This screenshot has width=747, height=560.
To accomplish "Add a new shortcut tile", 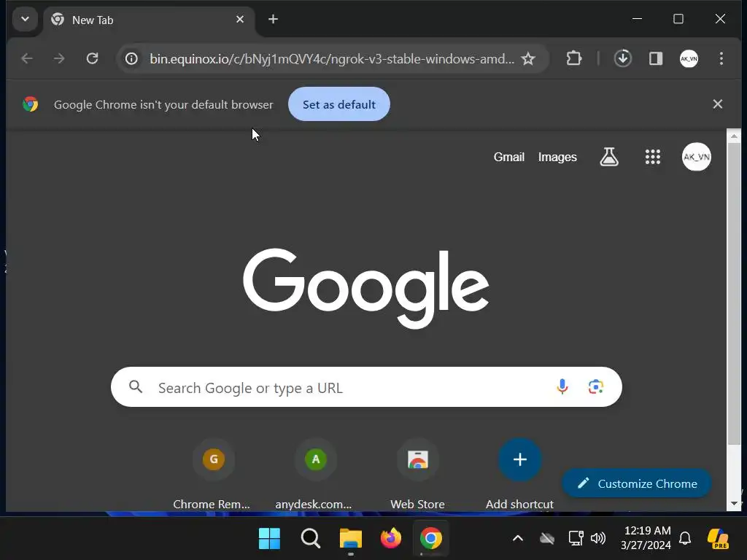I will [x=519, y=474].
